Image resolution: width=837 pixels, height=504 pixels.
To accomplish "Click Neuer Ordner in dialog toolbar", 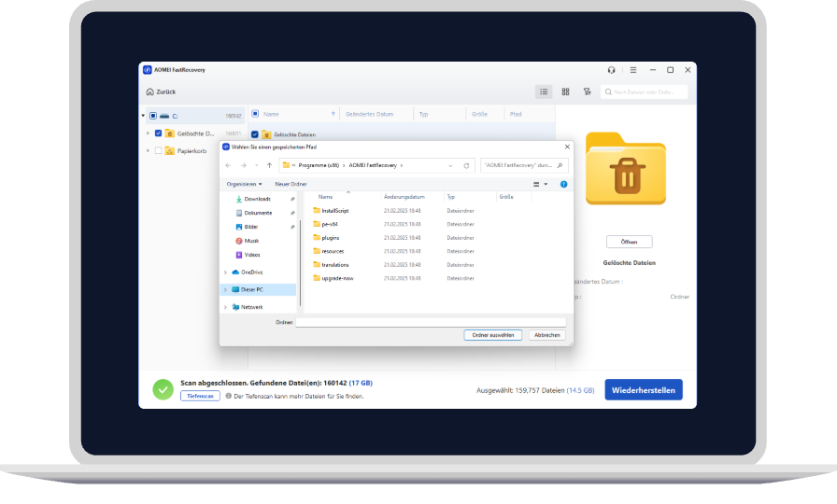I will pyautogui.click(x=291, y=185).
